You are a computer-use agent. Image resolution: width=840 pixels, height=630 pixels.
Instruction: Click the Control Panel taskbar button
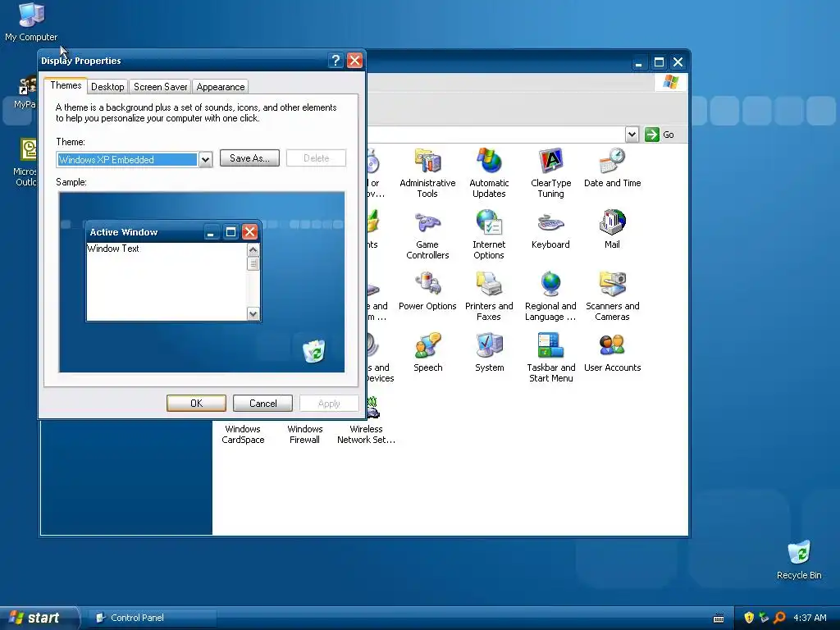point(152,618)
